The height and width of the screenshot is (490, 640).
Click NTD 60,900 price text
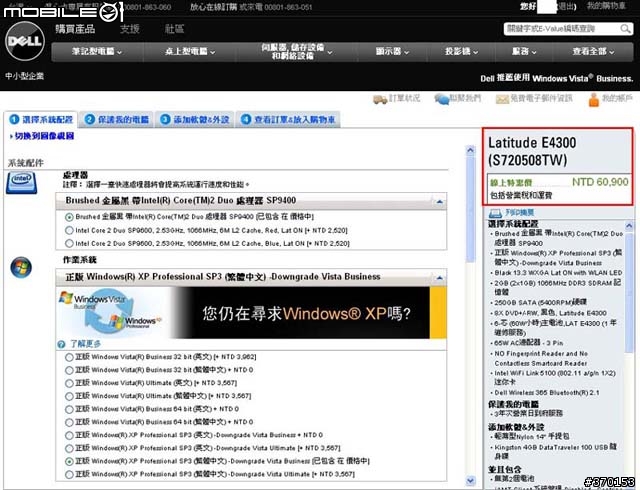(600, 182)
